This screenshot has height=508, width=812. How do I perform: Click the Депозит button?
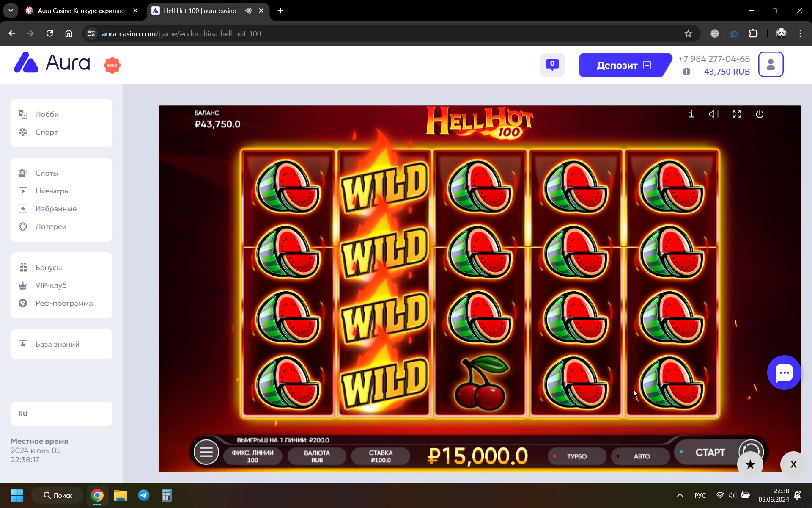click(624, 65)
